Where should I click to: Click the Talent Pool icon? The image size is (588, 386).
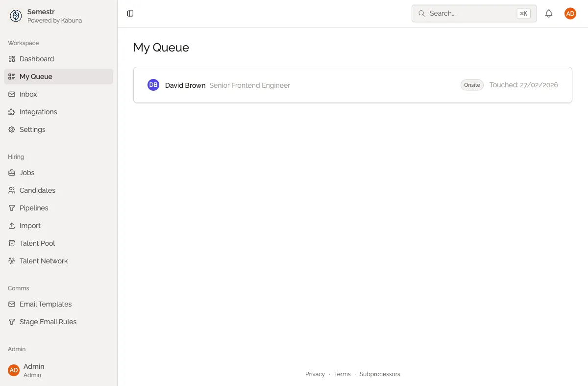(x=11, y=243)
